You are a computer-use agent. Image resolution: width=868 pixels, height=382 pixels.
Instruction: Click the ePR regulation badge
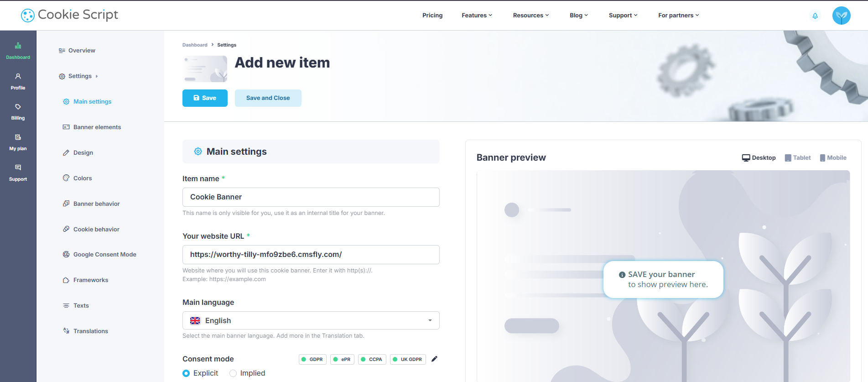(342, 360)
